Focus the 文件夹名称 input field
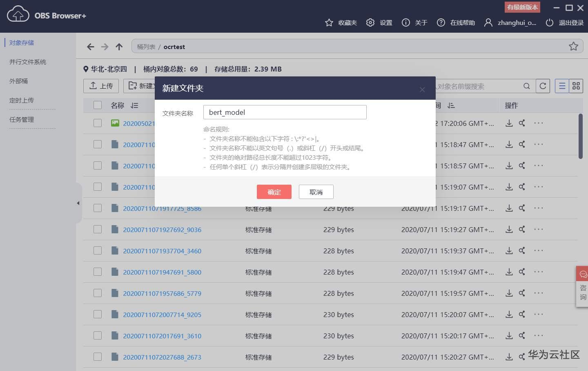This screenshot has width=588, height=371. 285,112
